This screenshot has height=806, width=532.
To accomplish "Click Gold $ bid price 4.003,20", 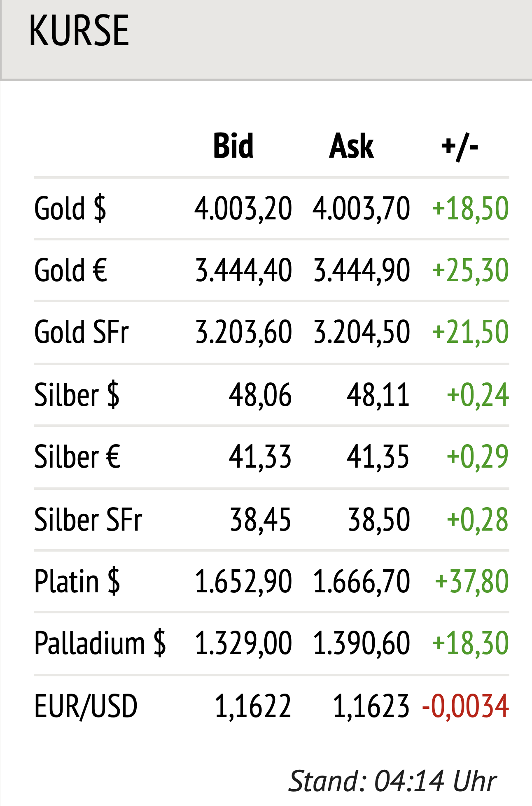I will tap(243, 208).
